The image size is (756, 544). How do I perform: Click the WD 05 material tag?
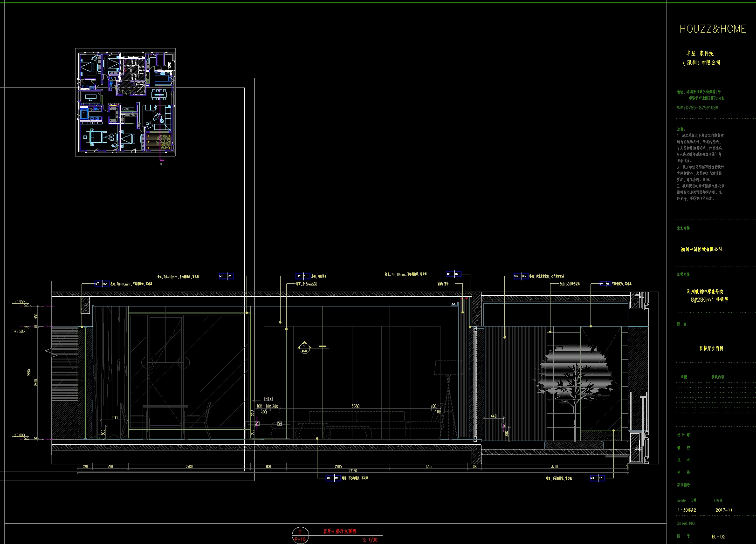[521, 276]
